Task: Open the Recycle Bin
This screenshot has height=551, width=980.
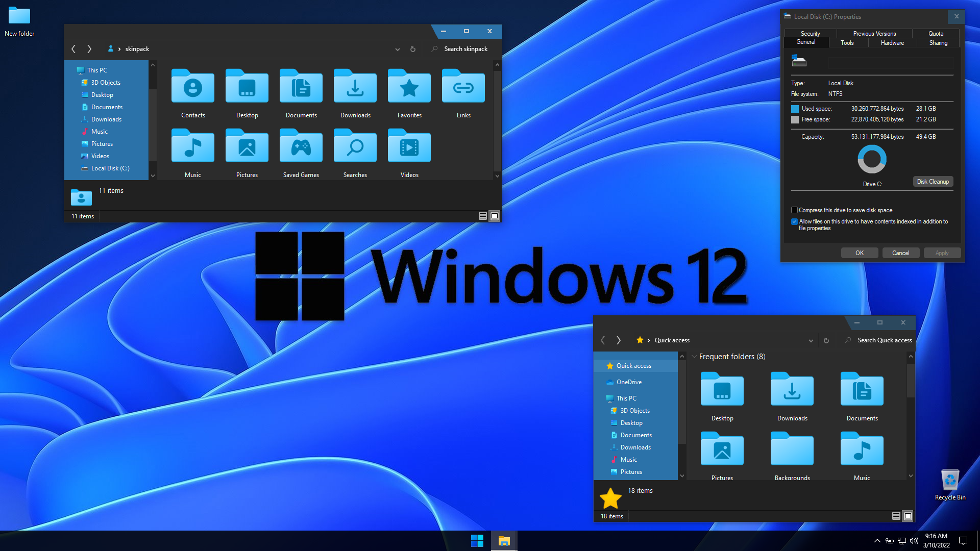Action: click(x=950, y=485)
